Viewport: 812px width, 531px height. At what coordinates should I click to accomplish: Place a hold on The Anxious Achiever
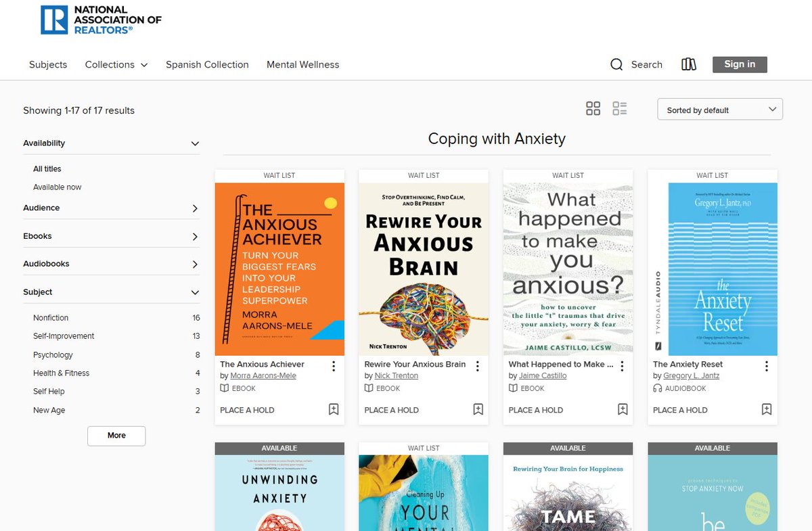pyautogui.click(x=248, y=410)
